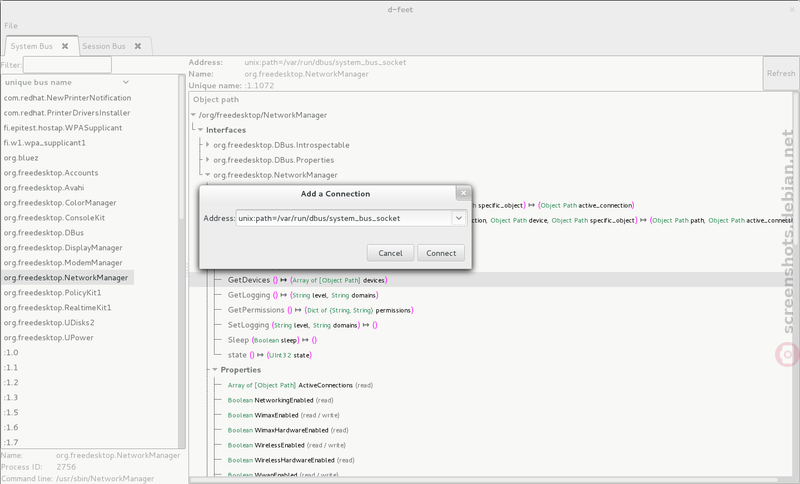The width and height of the screenshot is (800, 484).
Task: Select com.redhat.NewPrinterNotification in the bus list
Action: click(67, 98)
